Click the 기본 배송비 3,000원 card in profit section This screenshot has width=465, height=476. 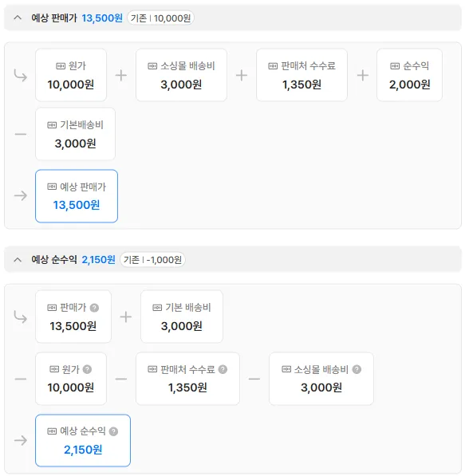point(182,317)
